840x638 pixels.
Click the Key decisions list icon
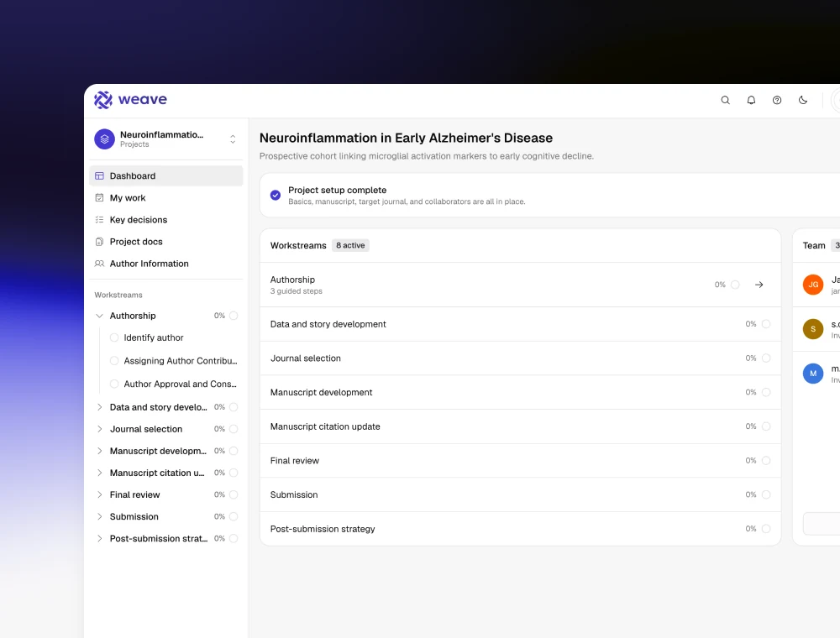click(x=99, y=220)
